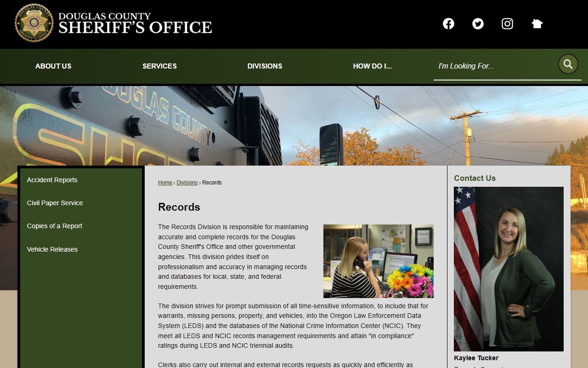
Task: Click the records clerk photo
Action: click(x=379, y=261)
